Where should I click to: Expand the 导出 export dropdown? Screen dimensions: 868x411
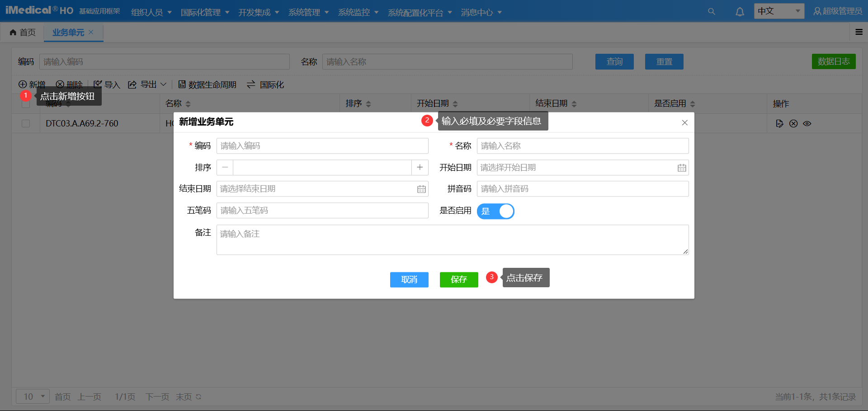147,84
